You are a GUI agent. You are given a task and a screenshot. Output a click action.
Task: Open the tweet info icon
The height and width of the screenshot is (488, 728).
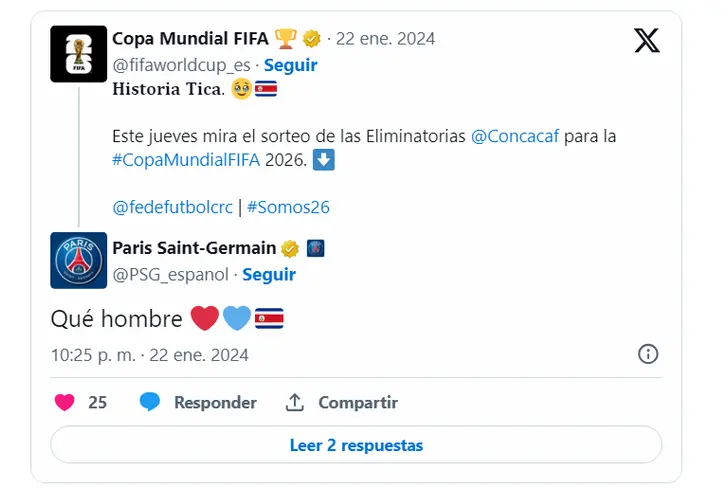click(x=647, y=354)
